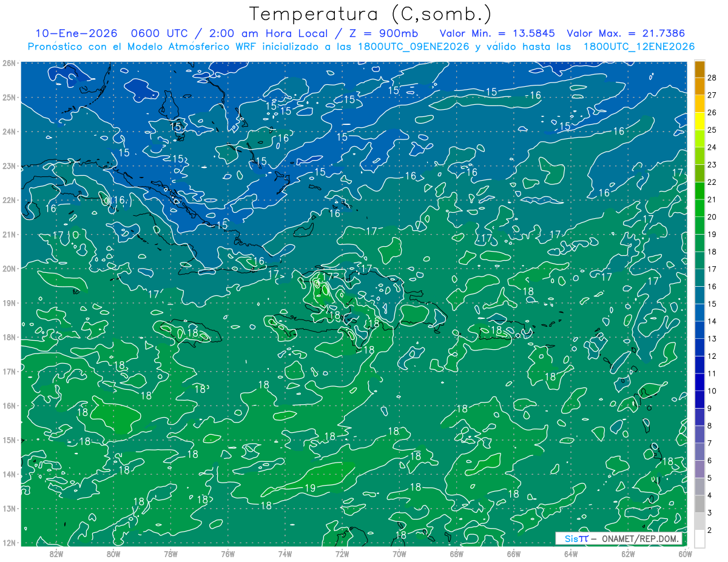Click the title 'Temperatura (C,somb.)'
This screenshot has width=728, height=562.
pyautogui.click(x=370, y=15)
